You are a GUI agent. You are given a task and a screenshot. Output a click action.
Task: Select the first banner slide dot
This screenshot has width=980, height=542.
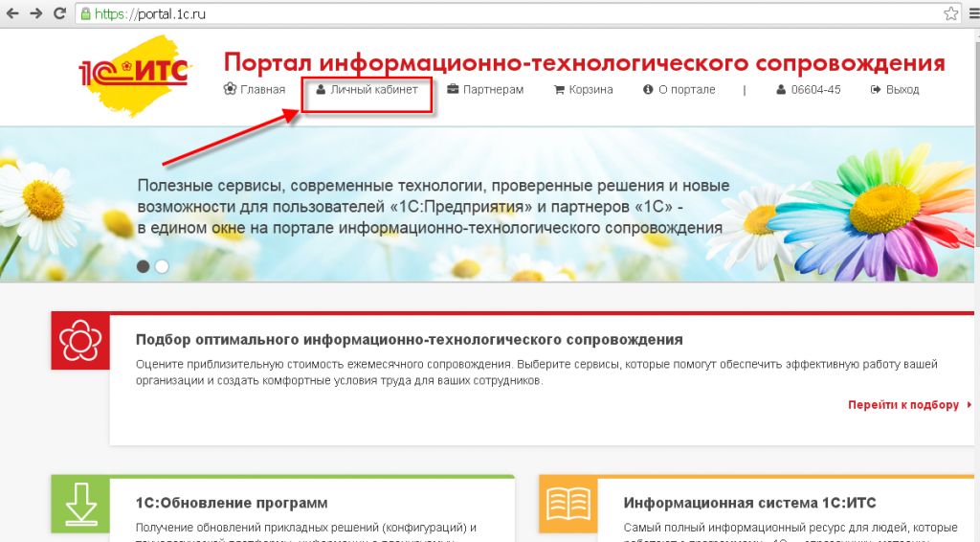coord(144,266)
